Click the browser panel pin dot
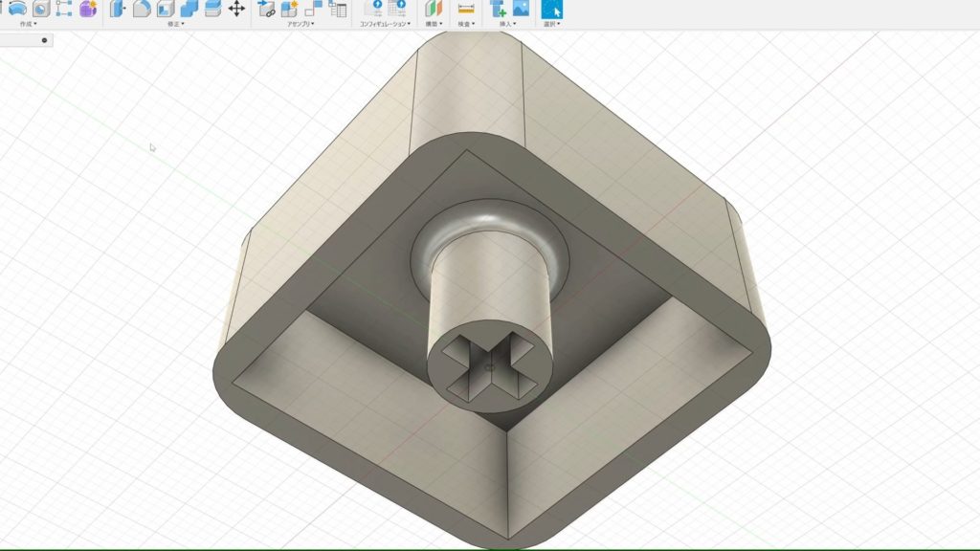 coord(44,40)
